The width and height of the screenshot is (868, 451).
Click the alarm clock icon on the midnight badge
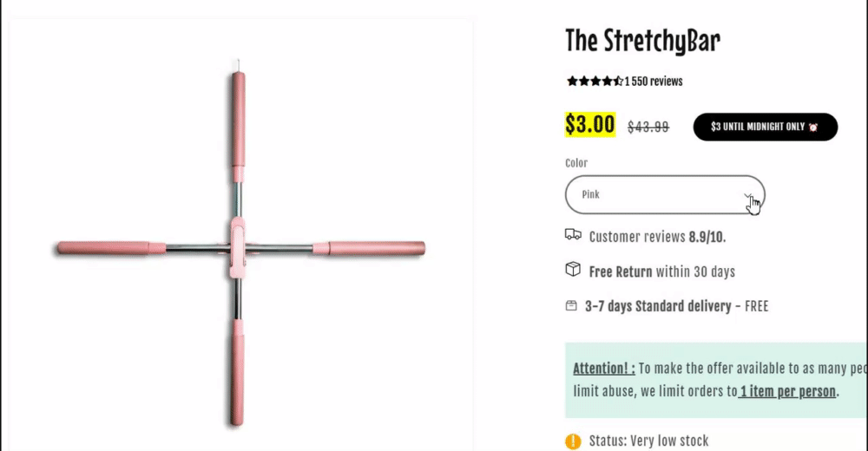click(x=813, y=127)
